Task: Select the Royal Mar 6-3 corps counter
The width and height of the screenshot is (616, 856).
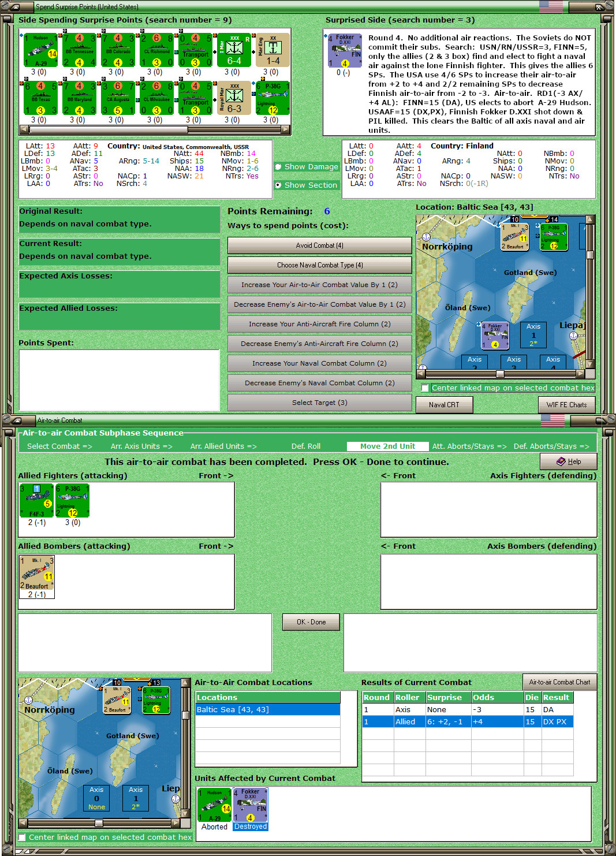Action: 234,98
